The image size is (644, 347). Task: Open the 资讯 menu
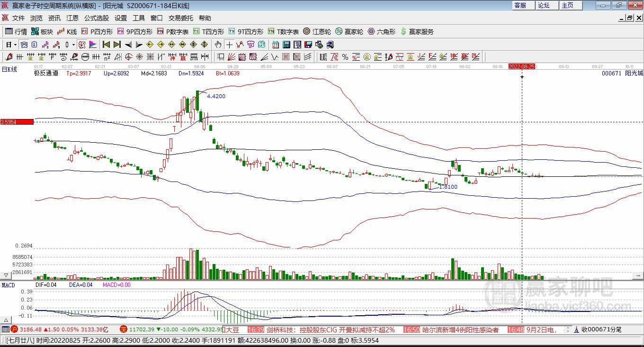[54, 18]
